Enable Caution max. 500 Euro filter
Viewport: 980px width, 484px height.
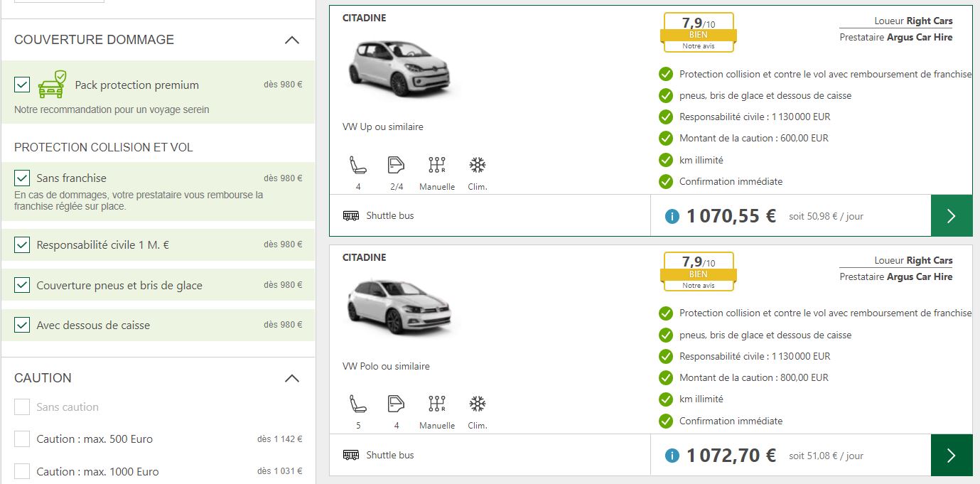click(x=22, y=439)
